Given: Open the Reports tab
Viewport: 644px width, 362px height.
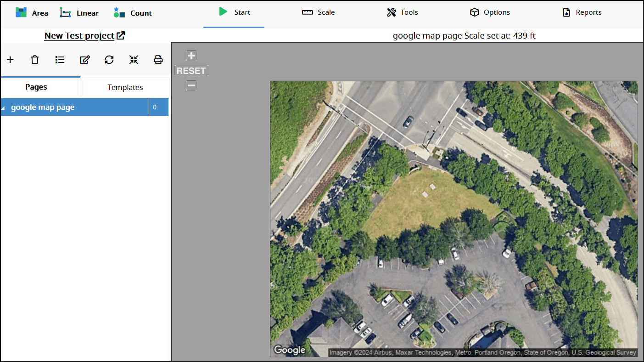Looking at the screenshot, I should click(582, 12).
